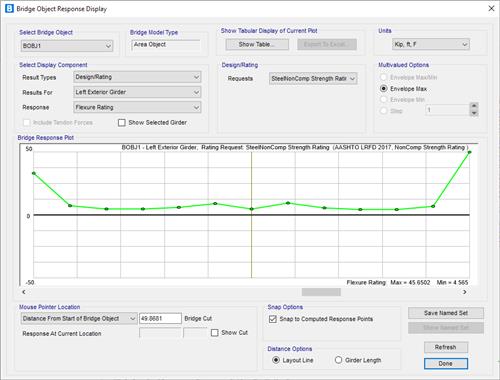Click the plot scroll left arrow
This screenshot has height=380, width=500.
click(x=24, y=292)
